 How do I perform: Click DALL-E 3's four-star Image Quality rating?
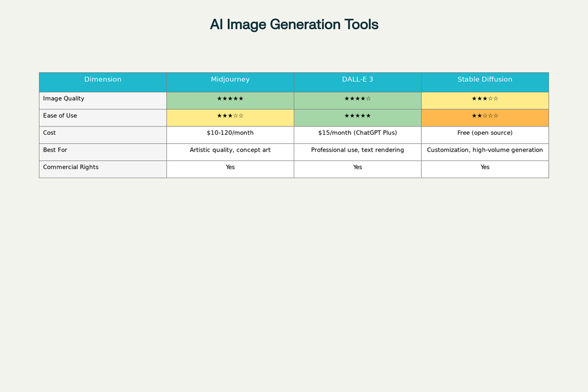point(357,99)
